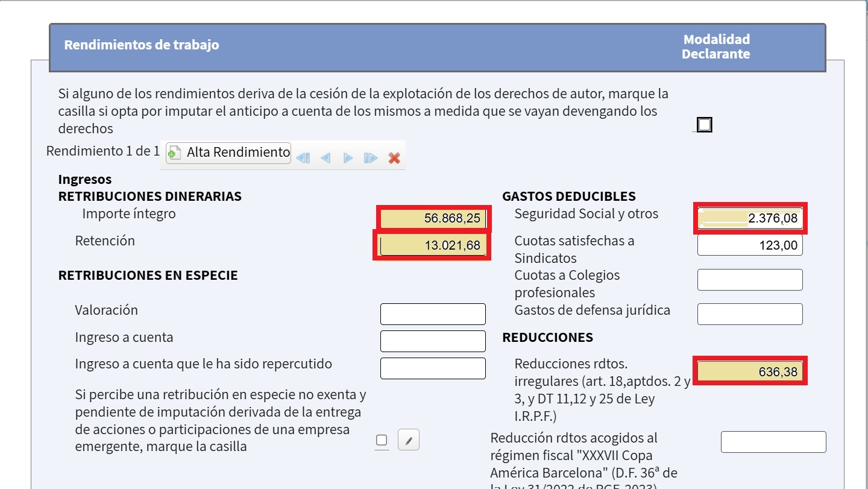Go to the next rendimiento record
868x489 pixels.
[348, 158]
